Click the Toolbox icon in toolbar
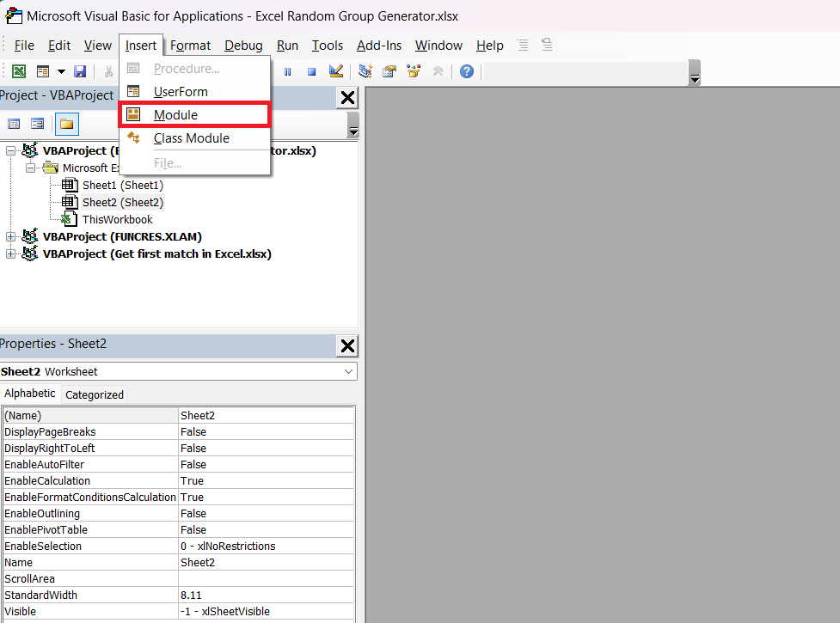The image size is (840, 623). click(438, 71)
